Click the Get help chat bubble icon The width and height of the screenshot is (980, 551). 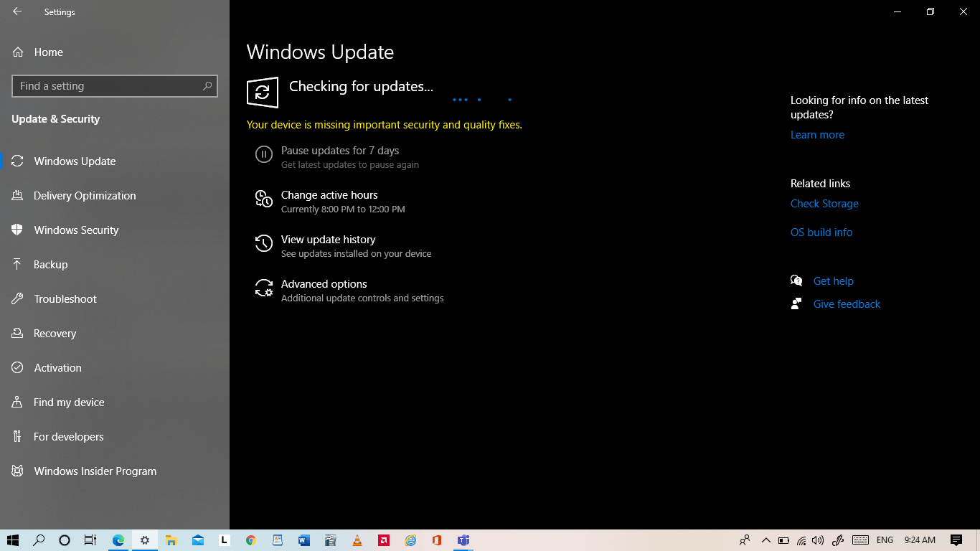(796, 281)
